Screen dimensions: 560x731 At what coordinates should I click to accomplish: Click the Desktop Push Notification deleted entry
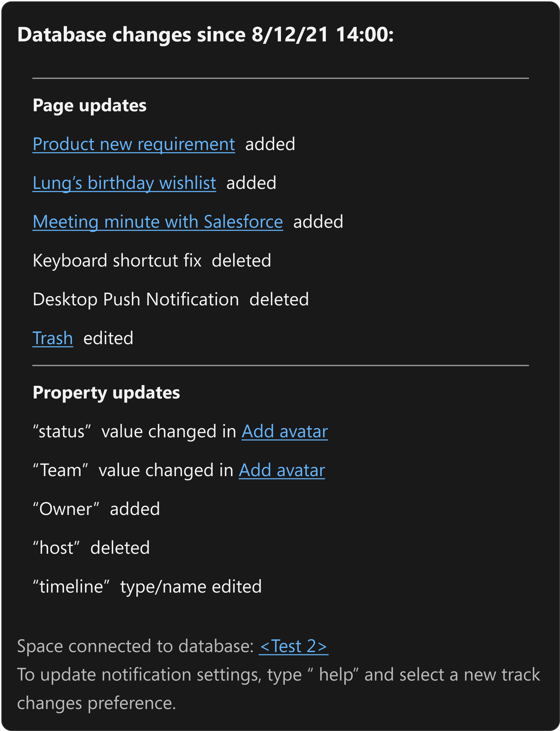171,299
